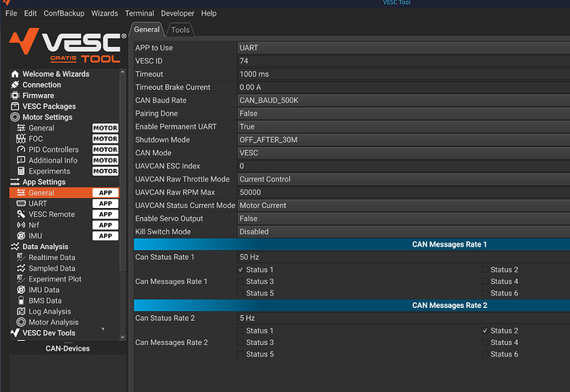
Task: Click the Connection plug icon
Action: (15, 85)
